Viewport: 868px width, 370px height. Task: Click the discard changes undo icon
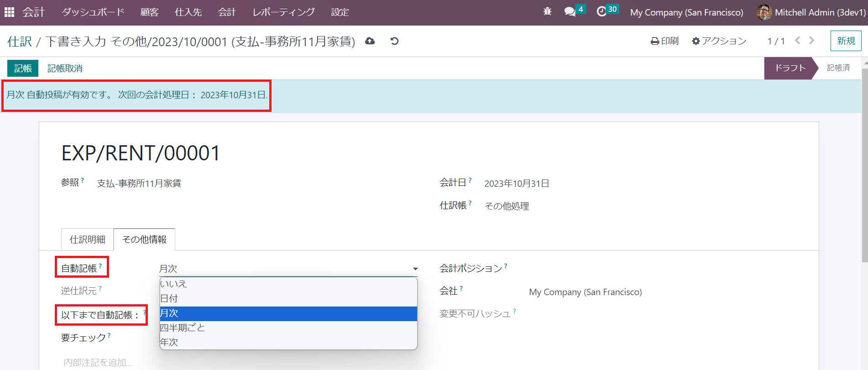coord(395,41)
